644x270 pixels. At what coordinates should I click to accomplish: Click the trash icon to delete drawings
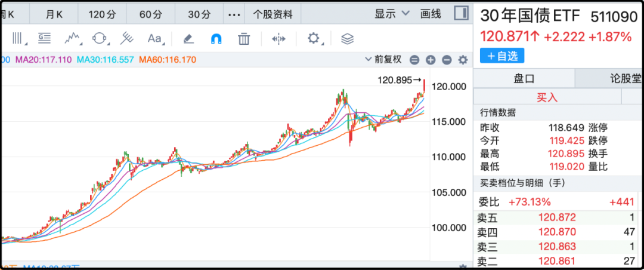pos(243,39)
